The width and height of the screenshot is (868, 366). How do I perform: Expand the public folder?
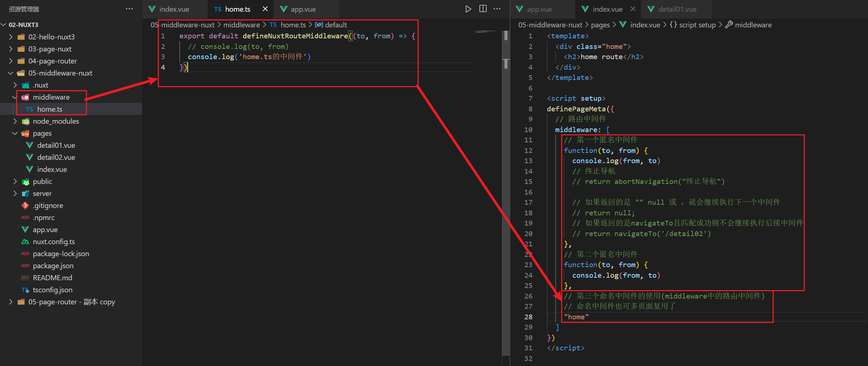[15, 181]
